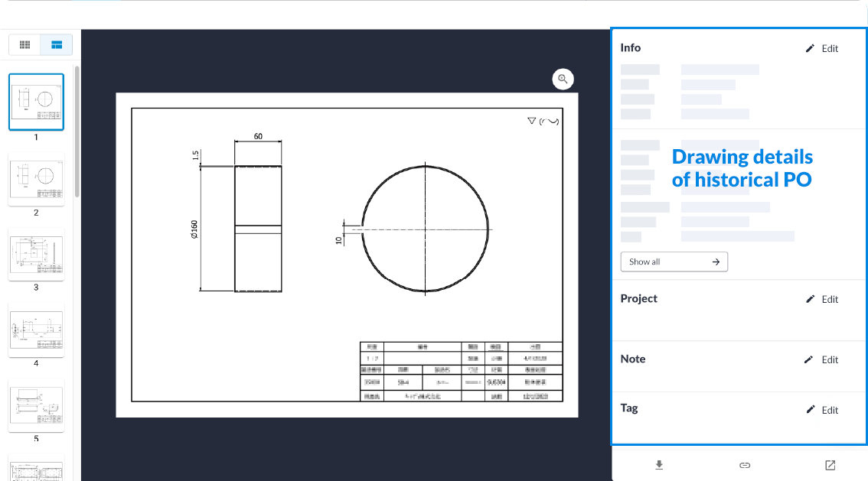The width and height of the screenshot is (868, 481).
Task: Click the Ø160 diameter dimension label
Action: tap(194, 229)
